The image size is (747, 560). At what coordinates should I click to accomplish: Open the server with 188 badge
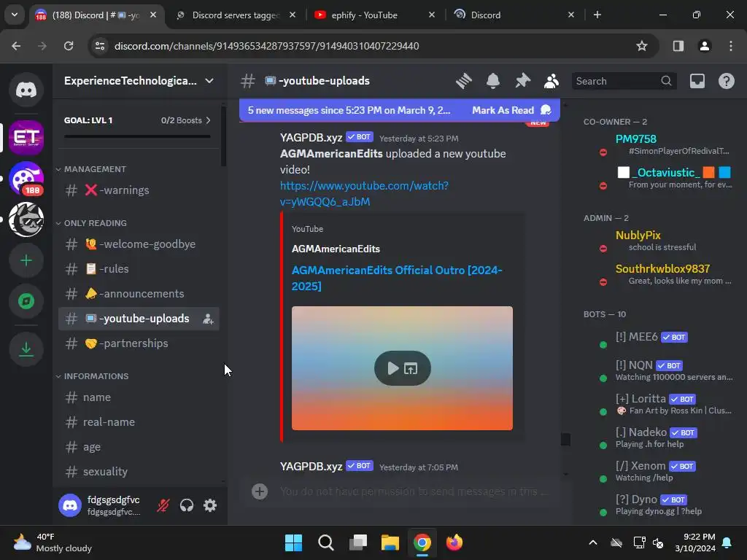[x=26, y=179]
